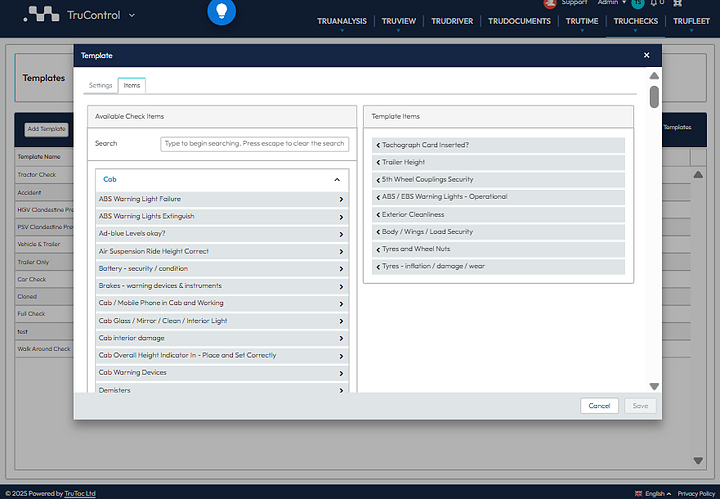The width and height of the screenshot is (720, 499).
Task: Click the dialog scrollbar up arrow
Action: pyautogui.click(x=654, y=76)
